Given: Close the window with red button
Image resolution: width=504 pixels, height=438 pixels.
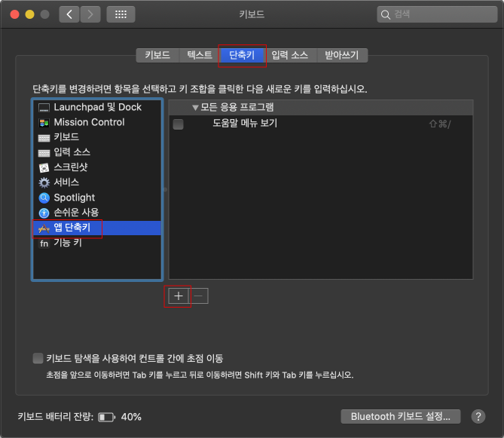Looking at the screenshot, I should 15,14.
